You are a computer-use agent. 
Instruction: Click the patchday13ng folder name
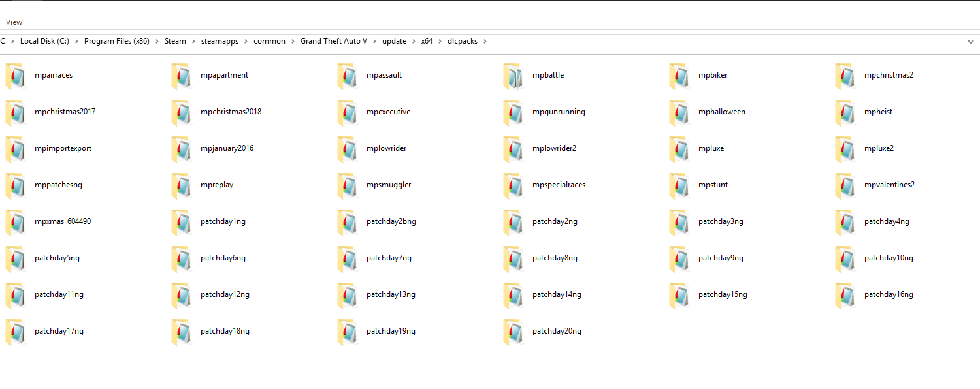pos(391,294)
